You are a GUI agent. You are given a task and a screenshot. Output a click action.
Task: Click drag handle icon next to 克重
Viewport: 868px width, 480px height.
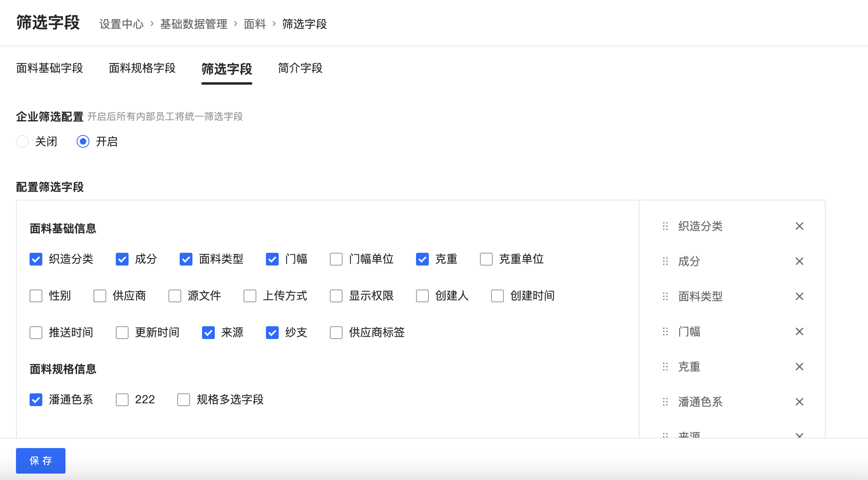pos(665,367)
